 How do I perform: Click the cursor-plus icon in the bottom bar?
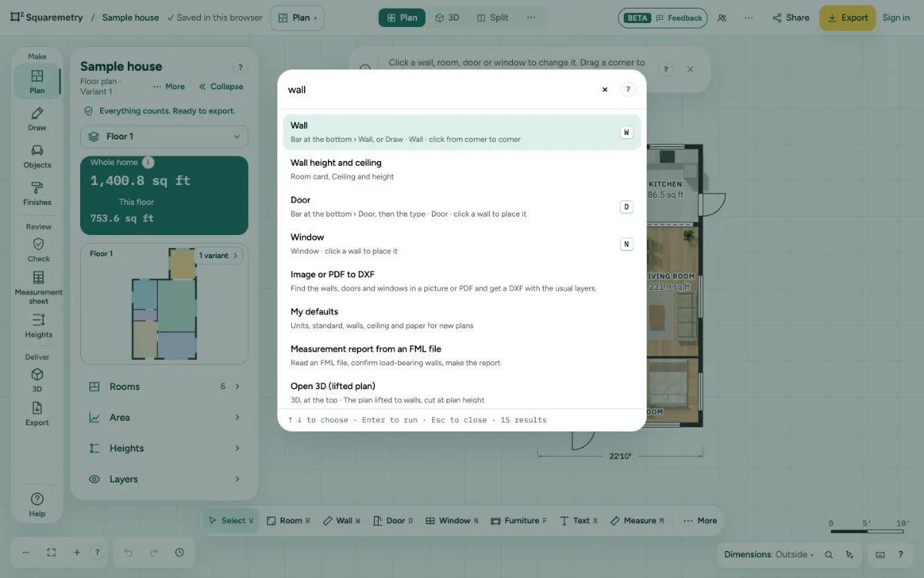point(849,554)
